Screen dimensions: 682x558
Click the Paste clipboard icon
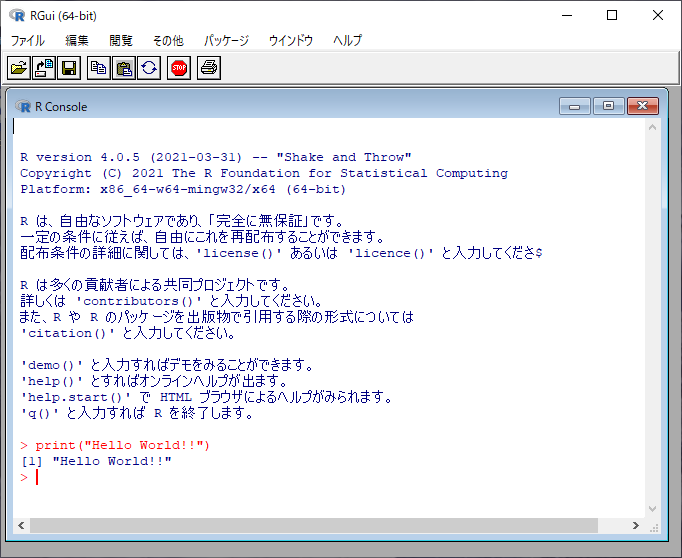point(124,68)
